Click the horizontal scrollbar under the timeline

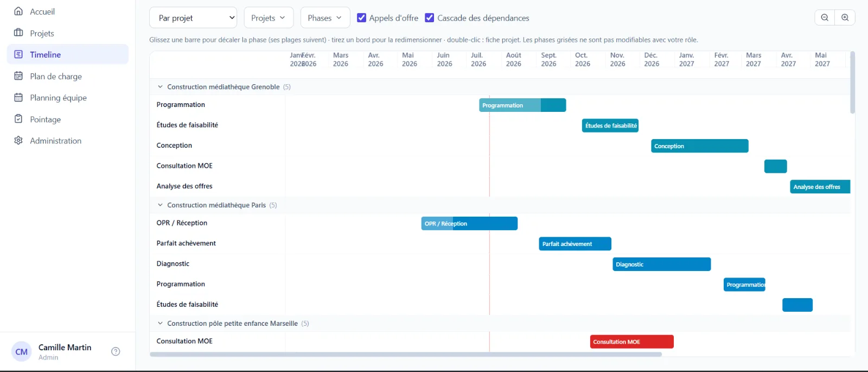click(x=406, y=354)
